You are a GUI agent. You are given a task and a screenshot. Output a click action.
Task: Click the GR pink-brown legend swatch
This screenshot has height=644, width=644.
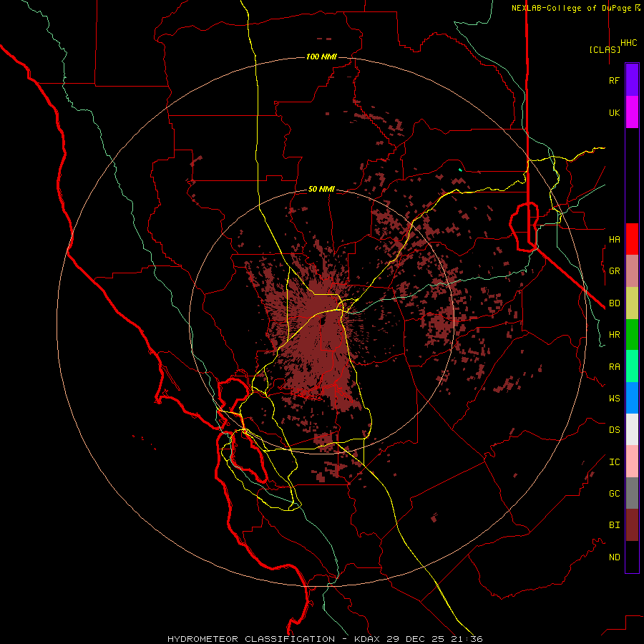632,271
